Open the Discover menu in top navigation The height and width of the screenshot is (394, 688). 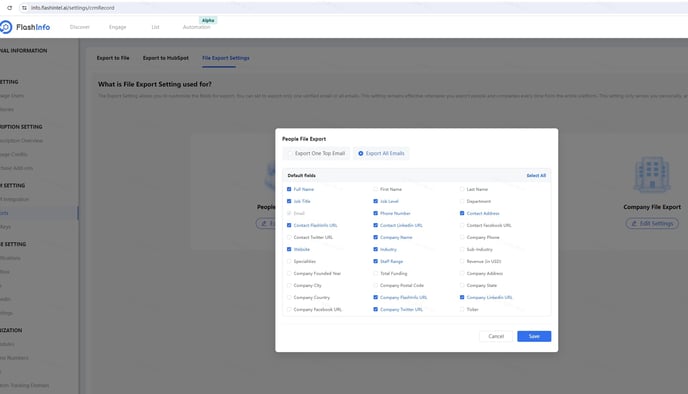click(79, 27)
